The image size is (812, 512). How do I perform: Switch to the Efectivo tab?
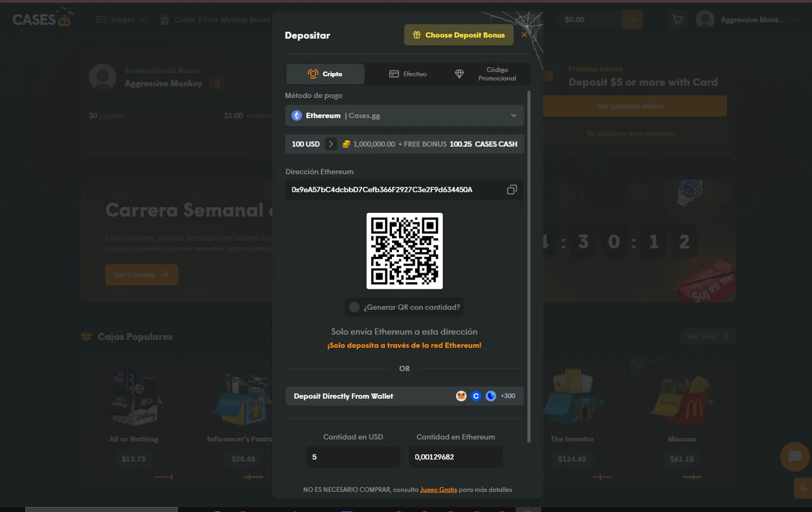[x=408, y=74]
